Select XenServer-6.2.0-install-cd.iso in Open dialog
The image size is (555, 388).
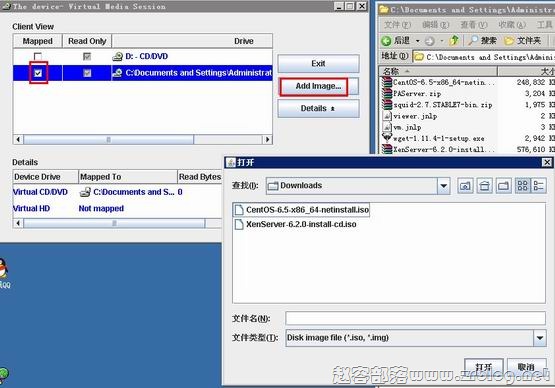[296, 224]
